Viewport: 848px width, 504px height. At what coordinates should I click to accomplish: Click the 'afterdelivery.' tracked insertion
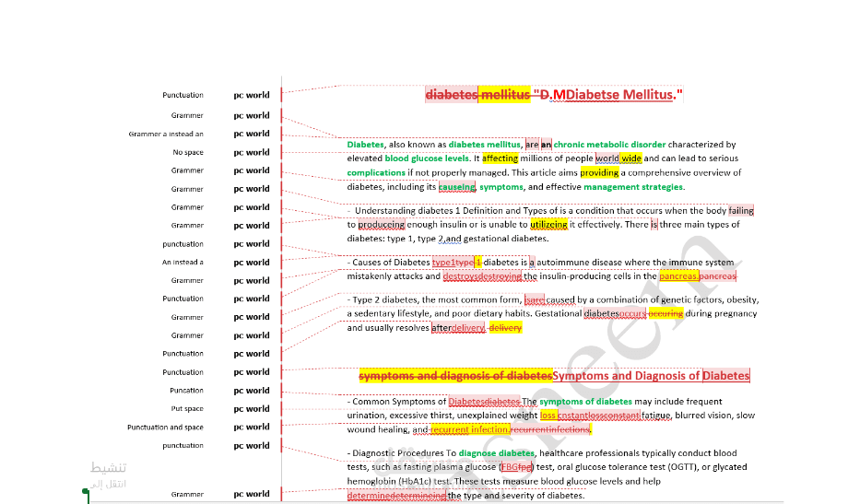(x=458, y=328)
